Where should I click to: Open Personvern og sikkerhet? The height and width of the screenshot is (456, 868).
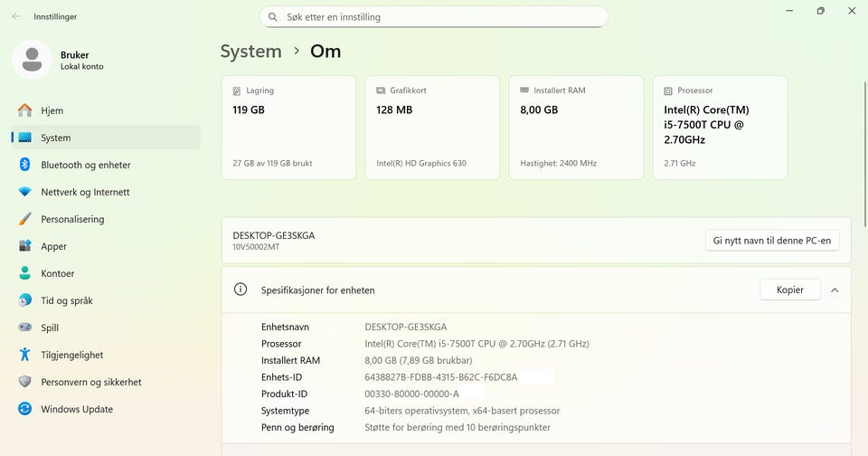point(106,382)
